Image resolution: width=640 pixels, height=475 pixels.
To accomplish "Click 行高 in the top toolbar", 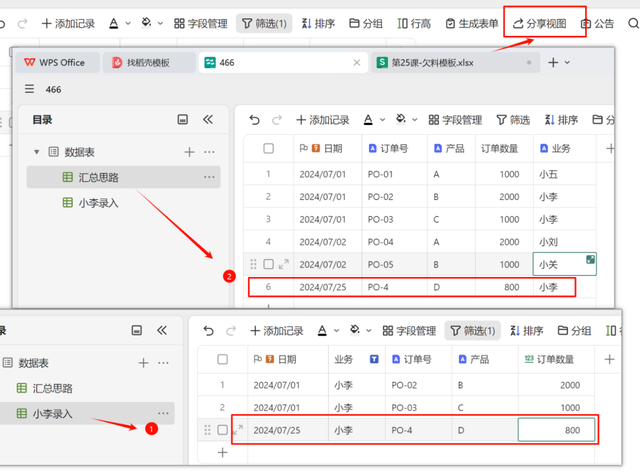I will pos(414,24).
